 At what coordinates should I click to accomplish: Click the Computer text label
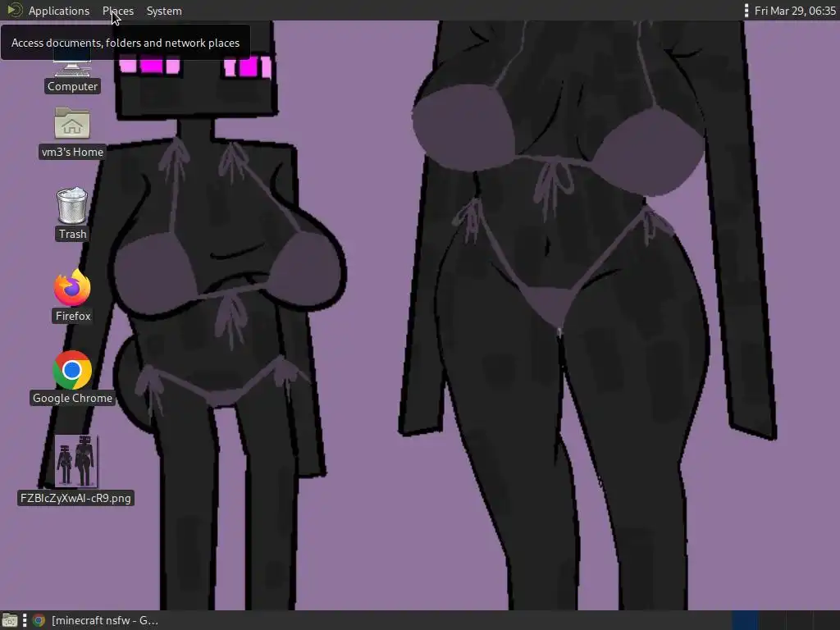[72, 86]
